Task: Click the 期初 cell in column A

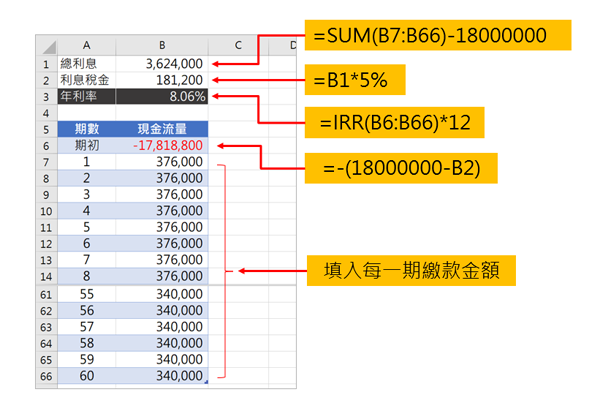Action: (x=86, y=146)
